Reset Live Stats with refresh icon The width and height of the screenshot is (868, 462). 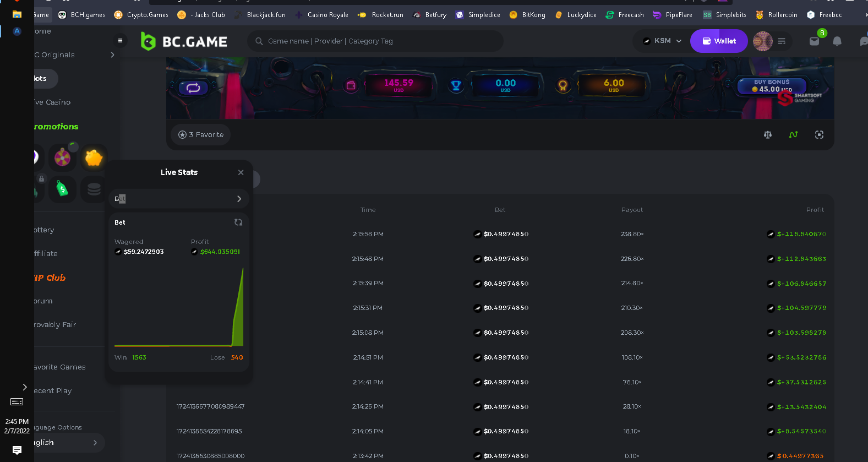point(238,222)
